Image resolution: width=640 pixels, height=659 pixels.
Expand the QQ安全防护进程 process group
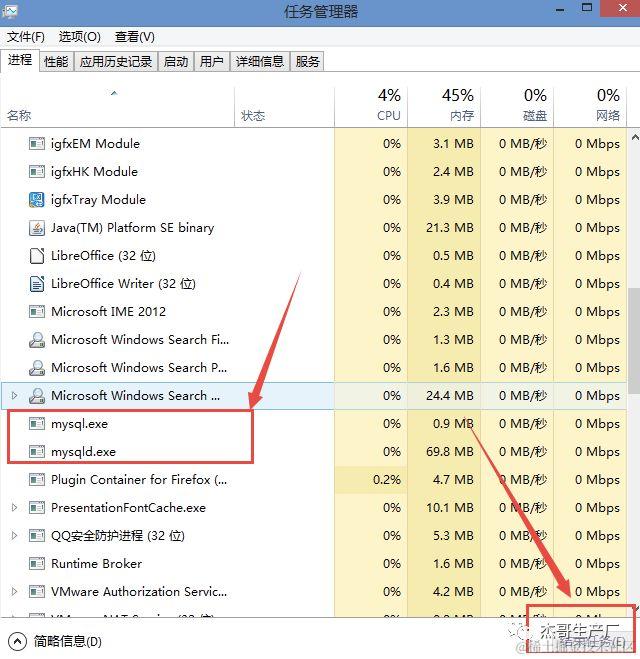click(x=14, y=536)
